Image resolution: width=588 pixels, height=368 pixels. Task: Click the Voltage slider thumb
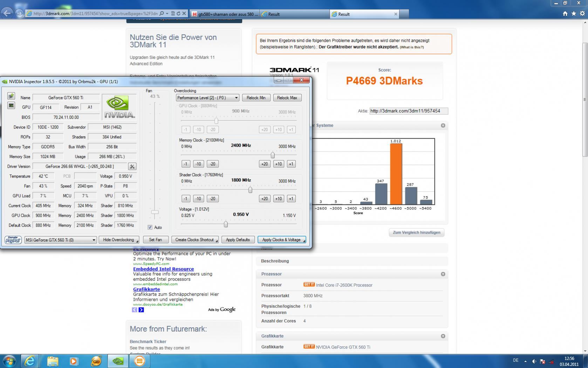[x=226, y=224]
